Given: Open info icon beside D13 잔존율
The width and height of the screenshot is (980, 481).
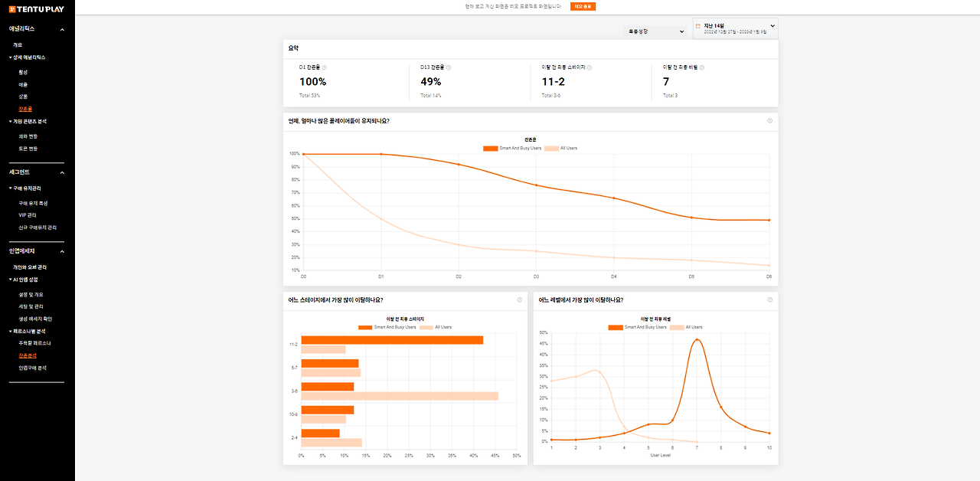Looking at the screenshot, I should pyautogui.click(x=448, y=67).
